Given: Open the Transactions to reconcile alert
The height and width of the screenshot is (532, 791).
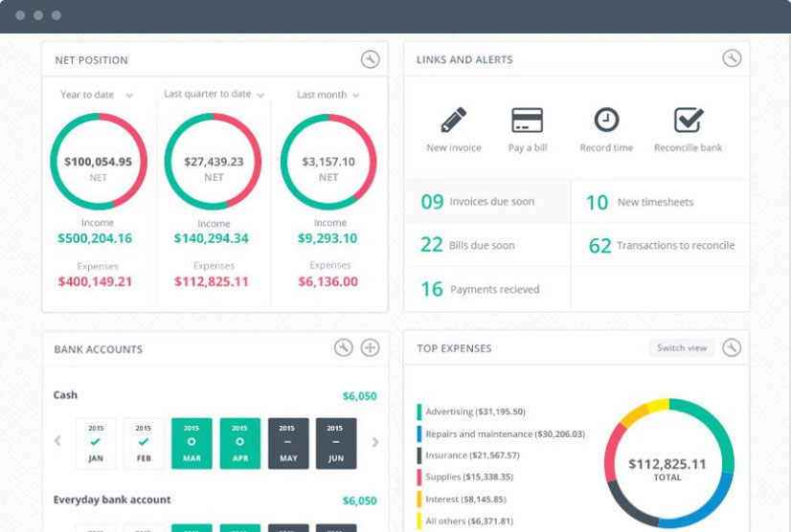Looking at the screenshot, I should 661,246.
